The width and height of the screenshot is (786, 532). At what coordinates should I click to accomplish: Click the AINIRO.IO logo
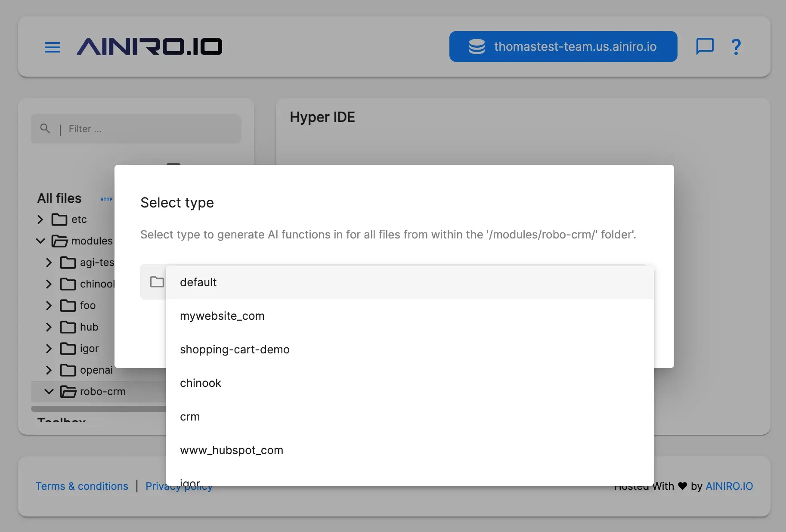[149, 46]
